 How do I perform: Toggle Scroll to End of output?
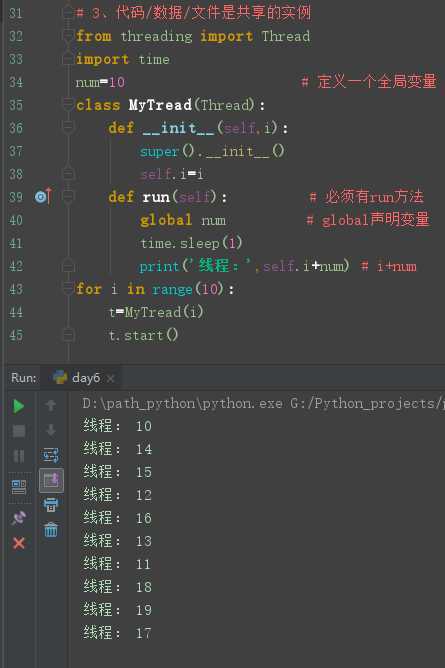(51, 480)
